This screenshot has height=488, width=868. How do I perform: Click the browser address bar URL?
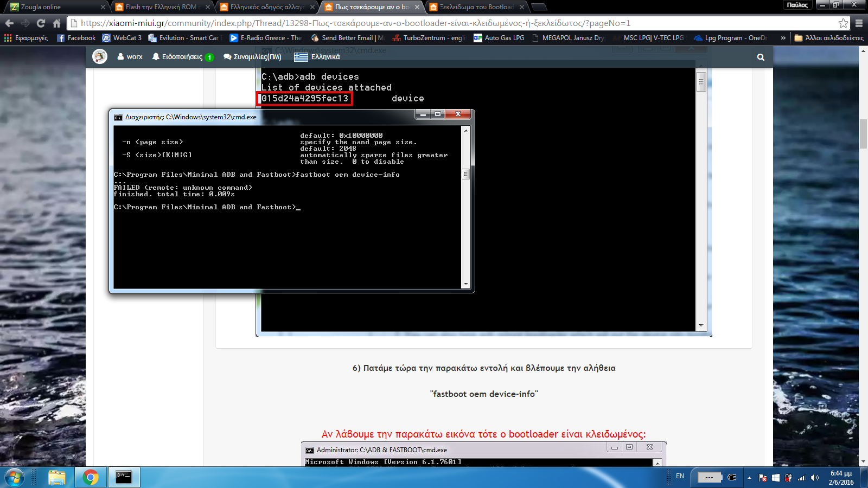point(355,23)
